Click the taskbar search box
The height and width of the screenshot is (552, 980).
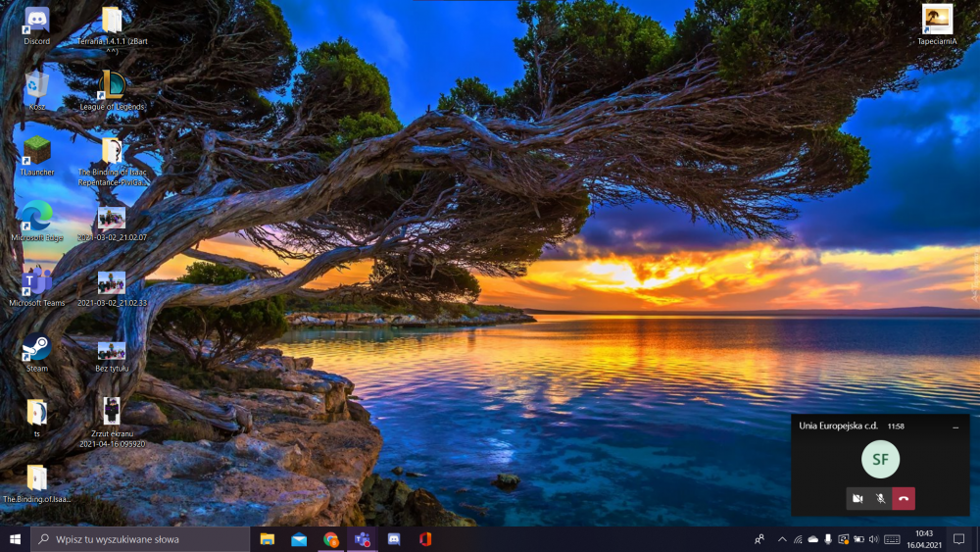pos(142,539)
